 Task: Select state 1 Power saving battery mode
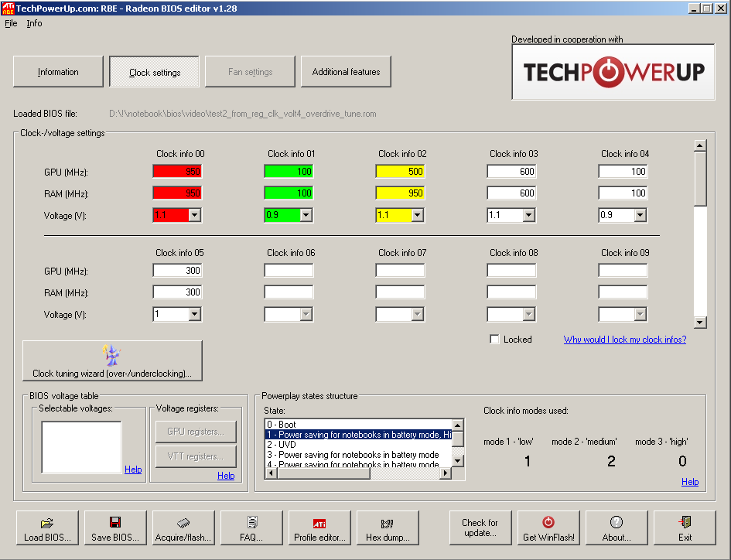[358, 435]
